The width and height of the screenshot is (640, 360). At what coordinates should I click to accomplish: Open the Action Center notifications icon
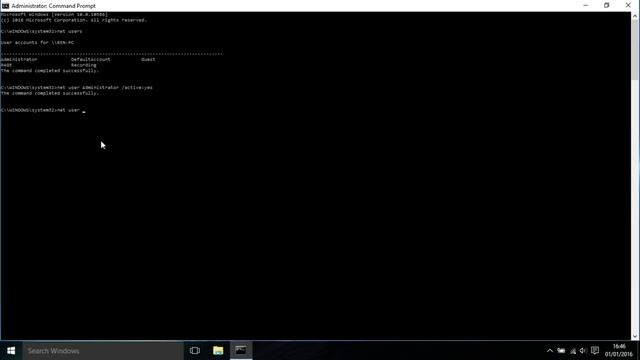595,351
